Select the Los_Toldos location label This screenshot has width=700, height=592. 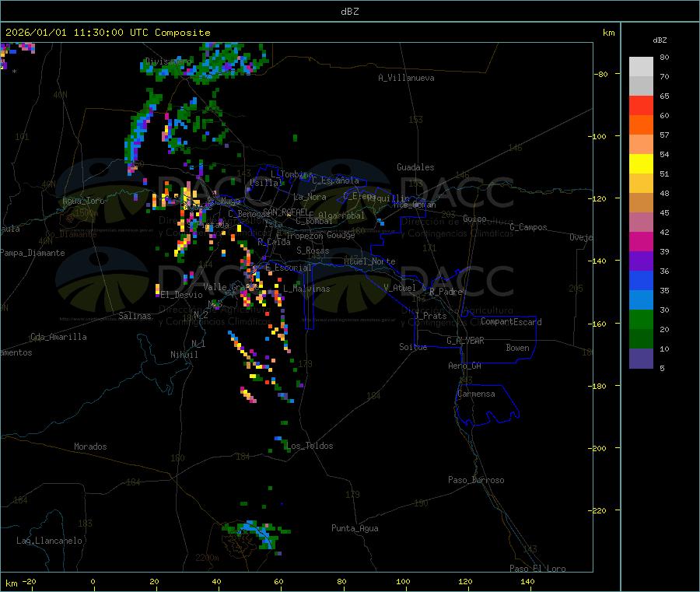310,446
